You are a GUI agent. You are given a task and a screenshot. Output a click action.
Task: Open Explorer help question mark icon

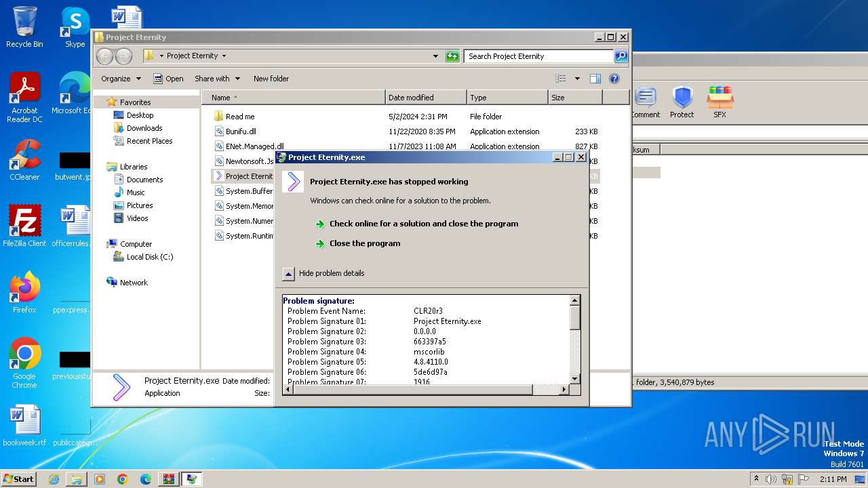click(x=614, y=79)
